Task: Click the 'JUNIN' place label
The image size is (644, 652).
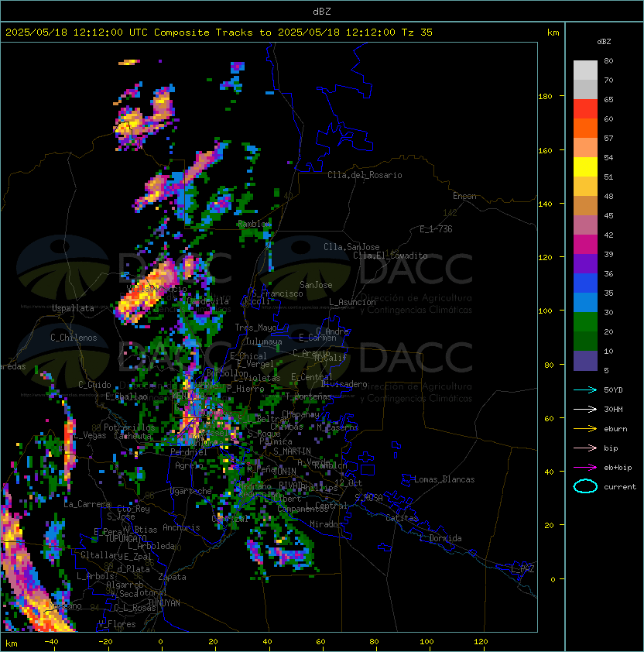Action: tap(284, 471)
